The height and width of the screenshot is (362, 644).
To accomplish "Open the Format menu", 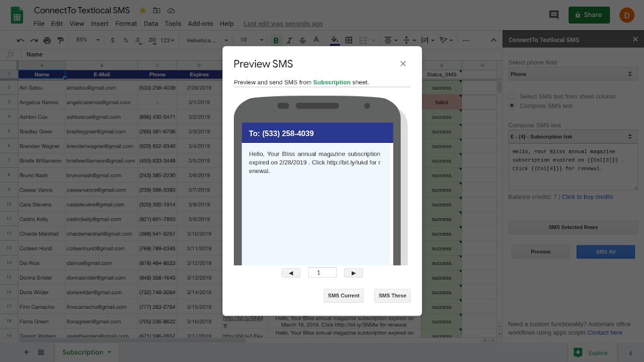I will tap(126, 24).
